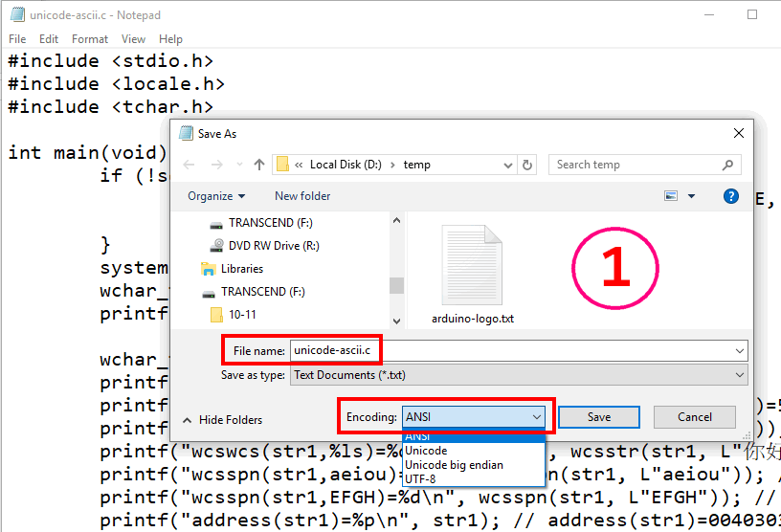
Task: Select Unicode big endian encoding option
Action: pyautogui.click(x=454, y=465)
